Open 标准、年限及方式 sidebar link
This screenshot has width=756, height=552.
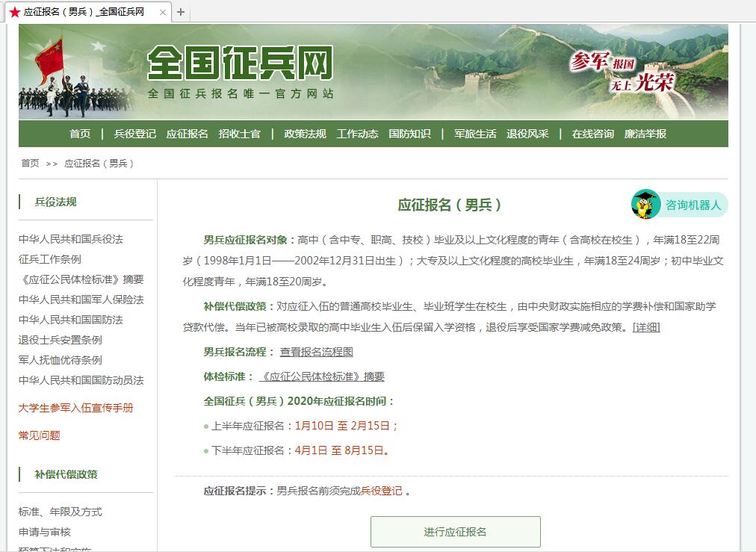[x=60, y=512]
